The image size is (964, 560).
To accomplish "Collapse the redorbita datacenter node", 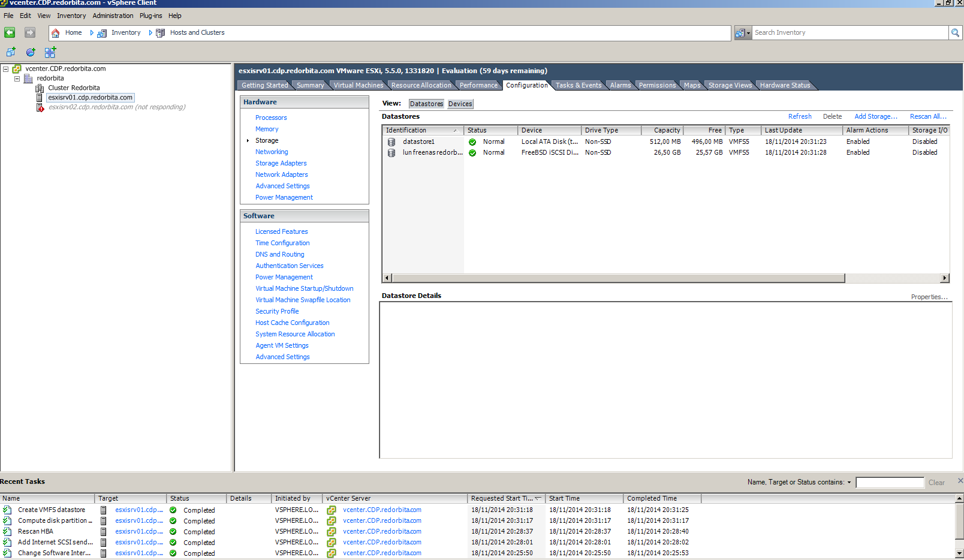I will (17, 79).
